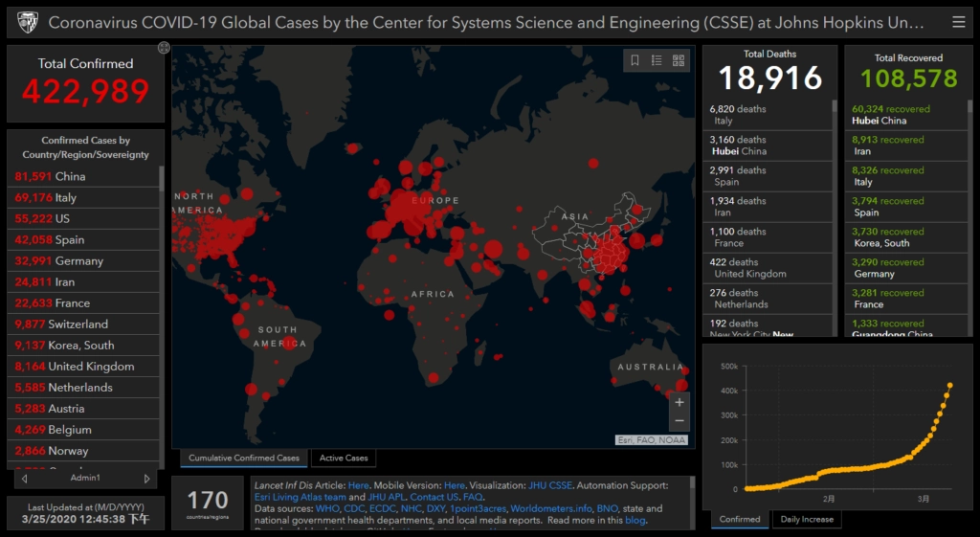
Task: Click the Johns Hopkins logo in header
Action: pyautogui.click(x=27, y=22)
